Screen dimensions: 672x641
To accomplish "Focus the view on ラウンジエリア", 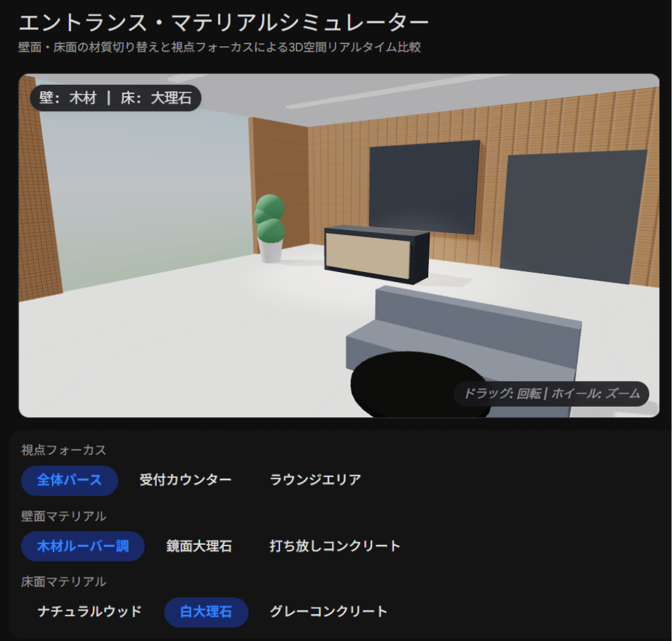I will tap(316, 480).
